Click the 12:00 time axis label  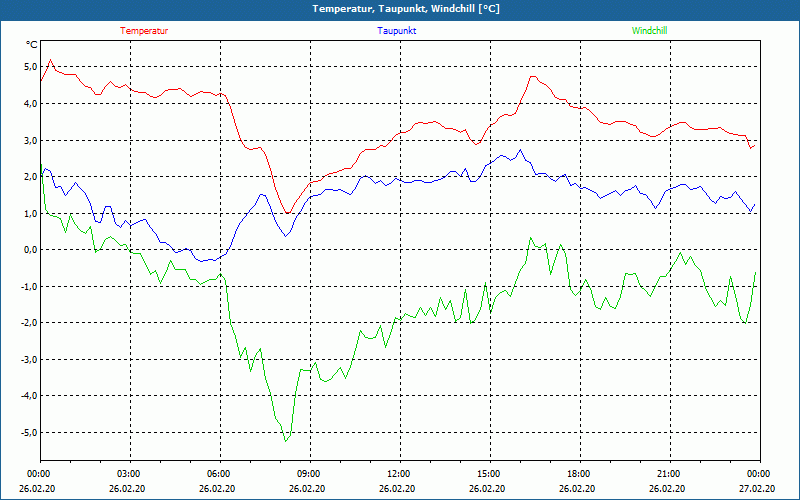[397, 474]
